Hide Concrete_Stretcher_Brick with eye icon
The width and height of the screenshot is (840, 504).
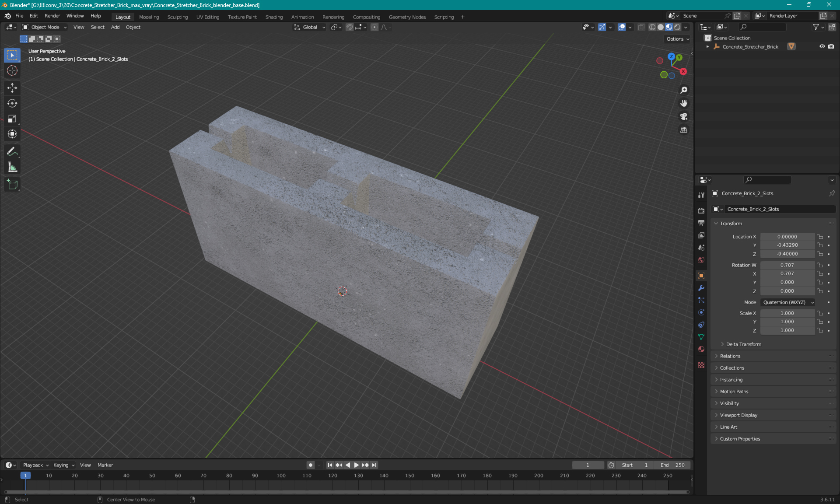tap(822, 46)
